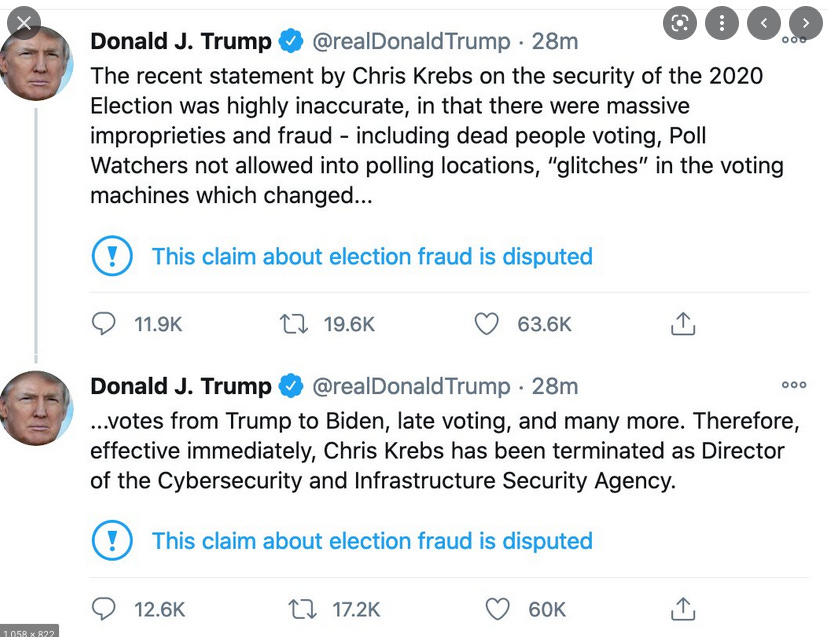Open the three-dot options button in the viewer

[x=720, y=23]
